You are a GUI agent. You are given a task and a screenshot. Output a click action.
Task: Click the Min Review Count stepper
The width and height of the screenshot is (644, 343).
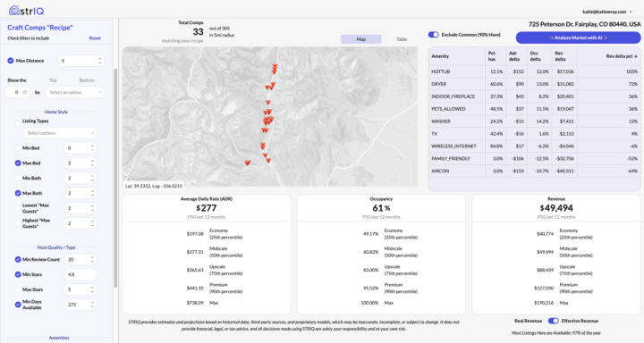(92, 259)
